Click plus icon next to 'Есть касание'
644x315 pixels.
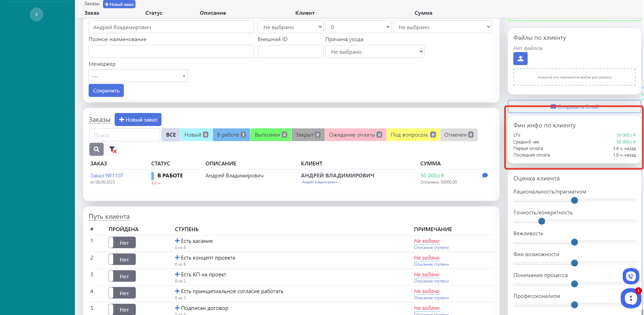click(177, 241)
